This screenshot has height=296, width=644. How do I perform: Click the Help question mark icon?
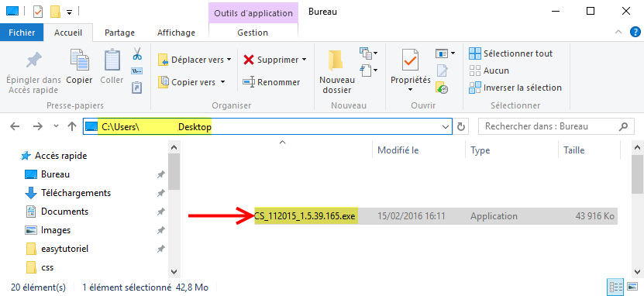coord(635,33)
